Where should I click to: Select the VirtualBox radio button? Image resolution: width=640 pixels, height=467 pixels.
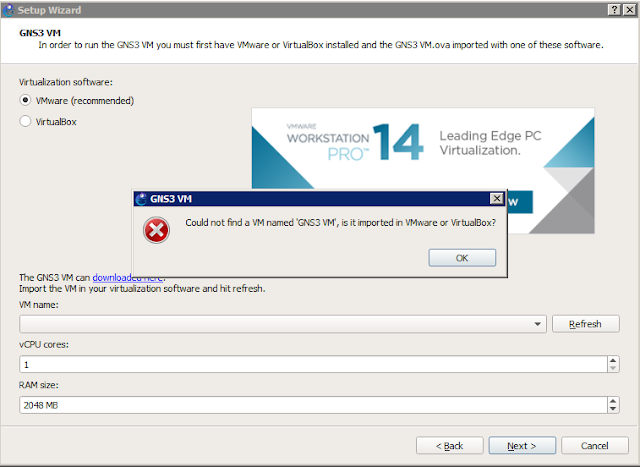coord(25,121)
